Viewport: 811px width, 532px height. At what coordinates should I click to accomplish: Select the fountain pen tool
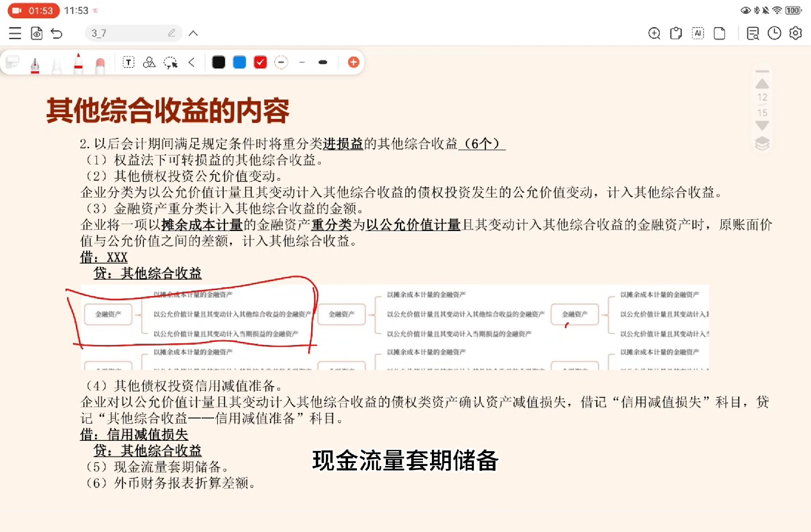click(x=35, y=62)
